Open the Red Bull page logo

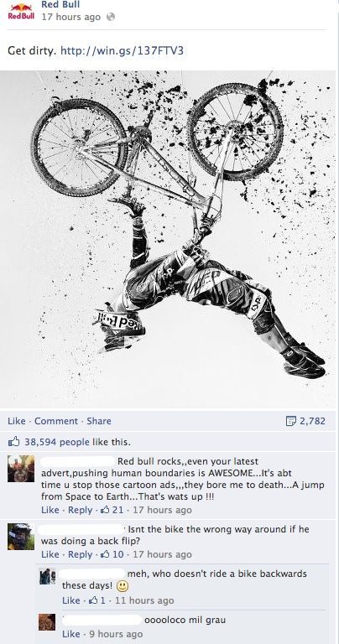(x=20, y=12)
